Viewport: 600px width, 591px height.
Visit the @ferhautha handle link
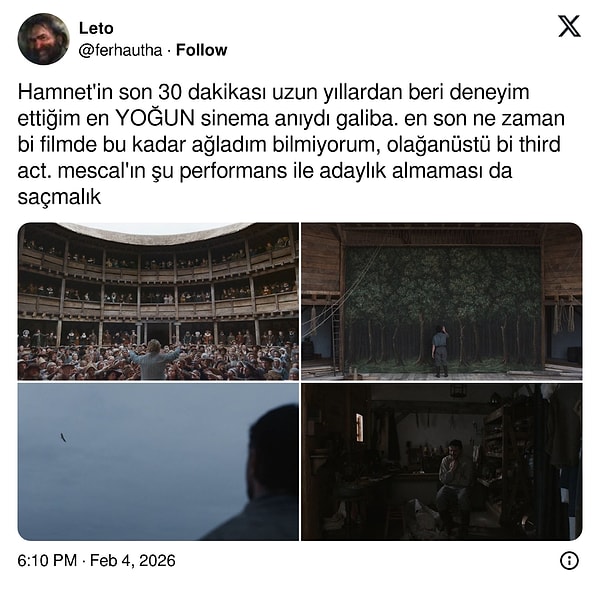click(120, 50)
